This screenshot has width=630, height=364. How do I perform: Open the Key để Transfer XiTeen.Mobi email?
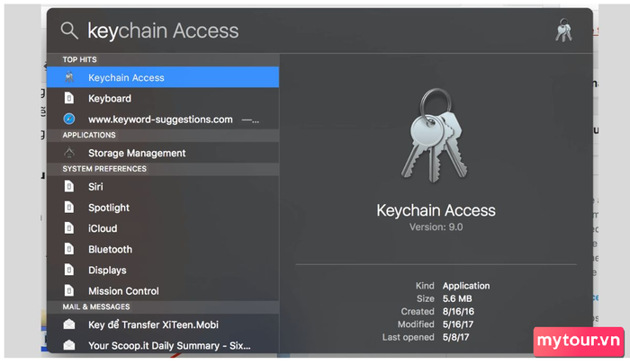163,324
